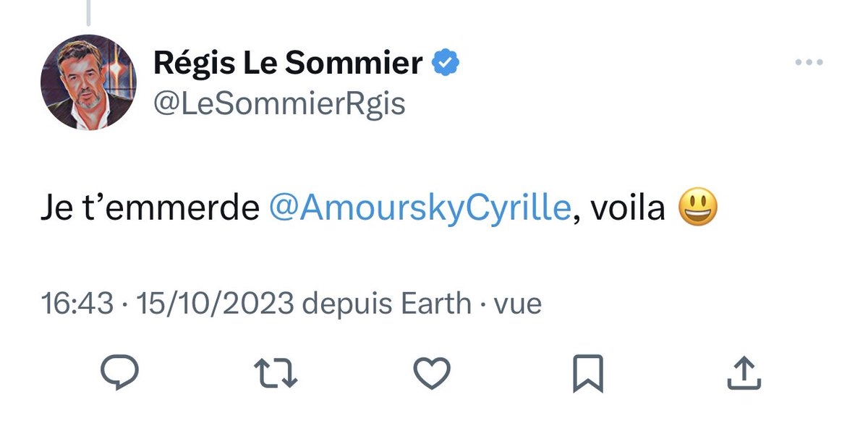Click the word "voila" in the tweet

(x=628, y=210)
